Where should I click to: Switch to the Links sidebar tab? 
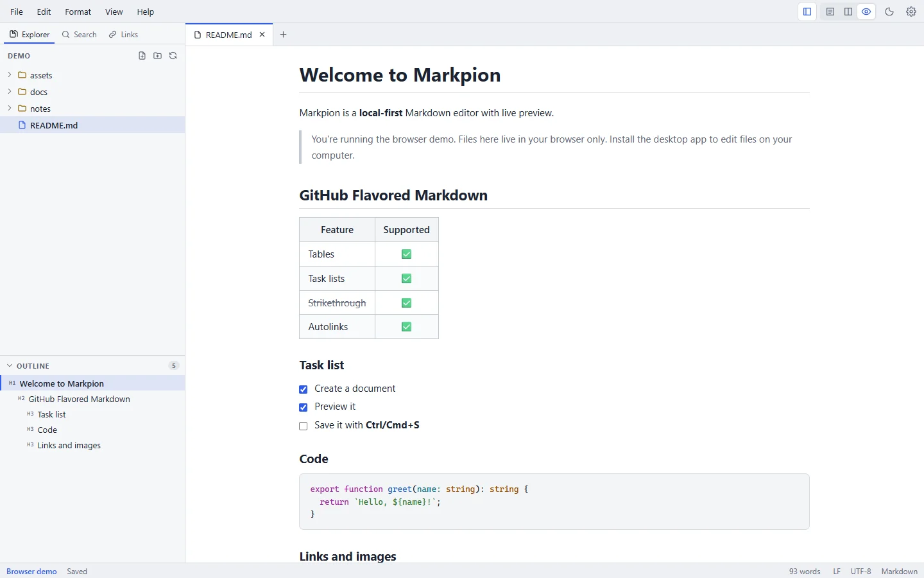coord(123,35)
